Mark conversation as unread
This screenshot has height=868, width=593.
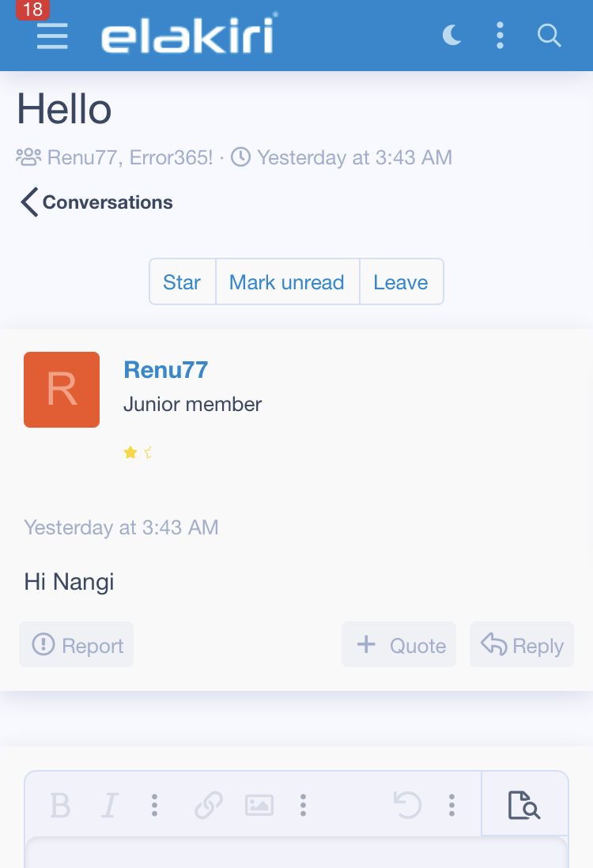(x=287, y=281)
